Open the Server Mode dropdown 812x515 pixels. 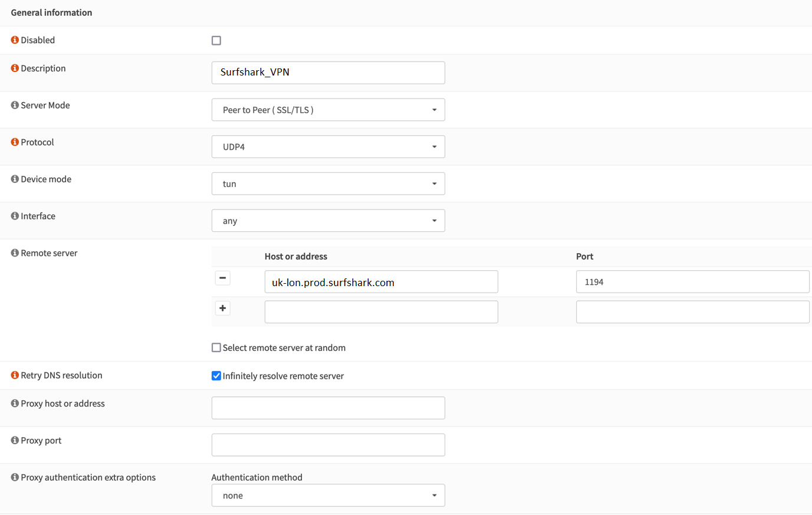[x=328, y=110]
